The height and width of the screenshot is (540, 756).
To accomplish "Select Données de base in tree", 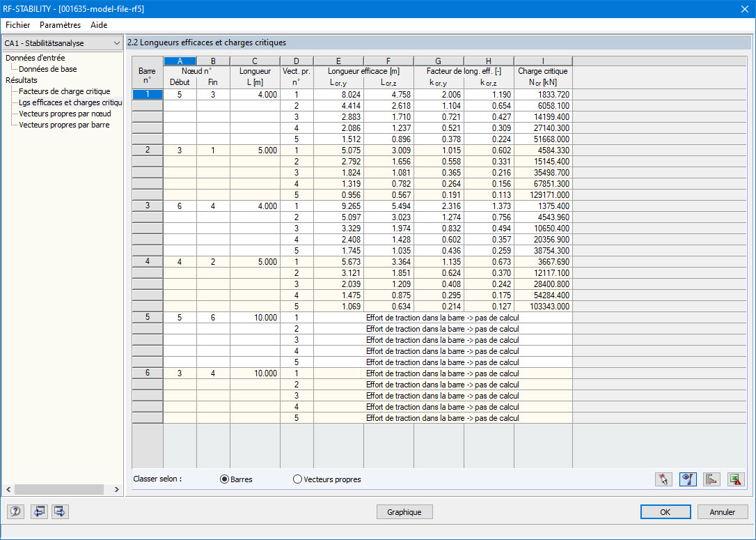I will tap(48, 69).
